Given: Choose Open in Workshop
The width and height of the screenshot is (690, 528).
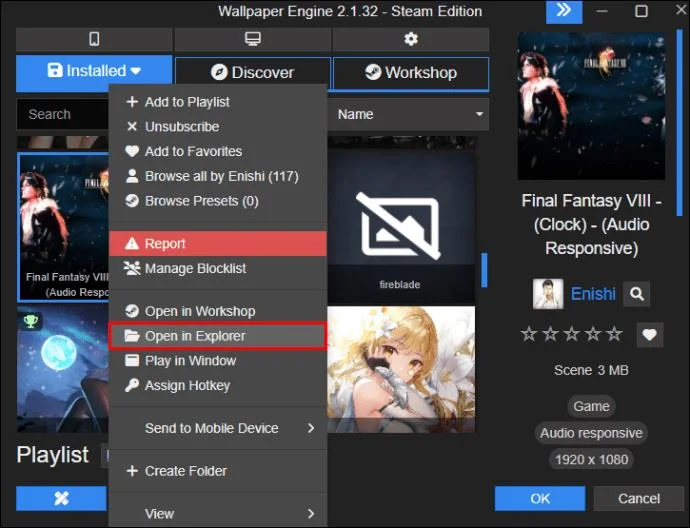Looking at the screenshot, I should (x=218, y=311).
